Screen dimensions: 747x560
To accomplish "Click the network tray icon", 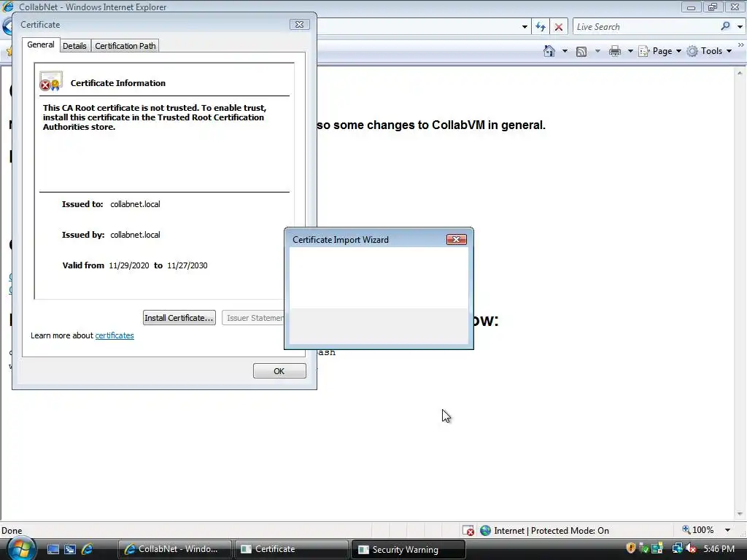I will click(x=677, y=548).
